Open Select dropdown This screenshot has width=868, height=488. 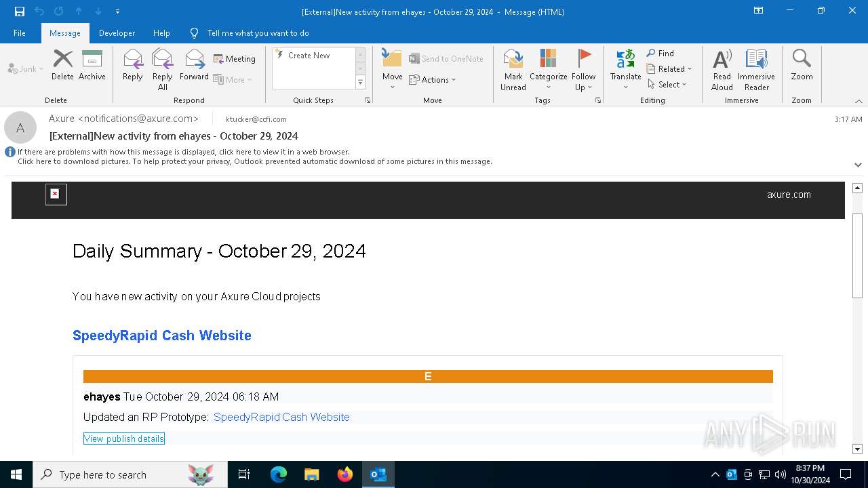667,85
